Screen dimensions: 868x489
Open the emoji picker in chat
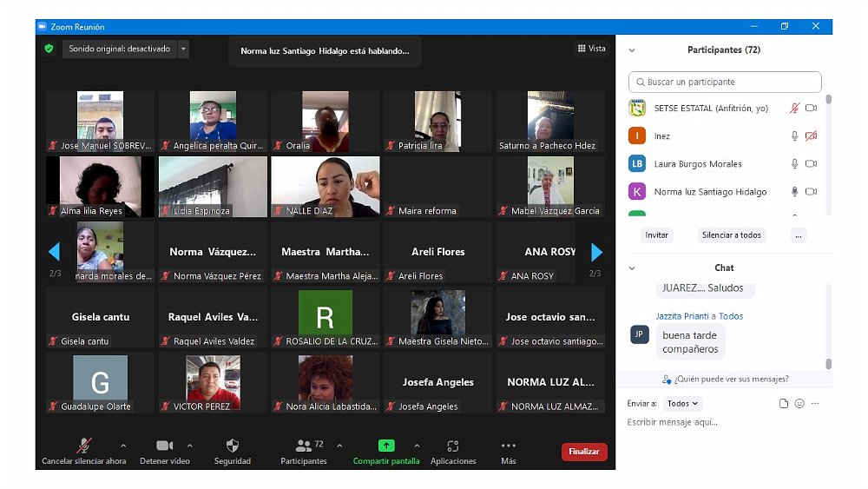[x=799, y=404]
